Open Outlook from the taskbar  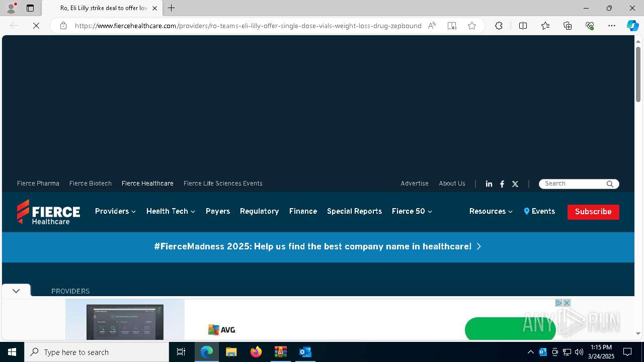pos(305,352)
